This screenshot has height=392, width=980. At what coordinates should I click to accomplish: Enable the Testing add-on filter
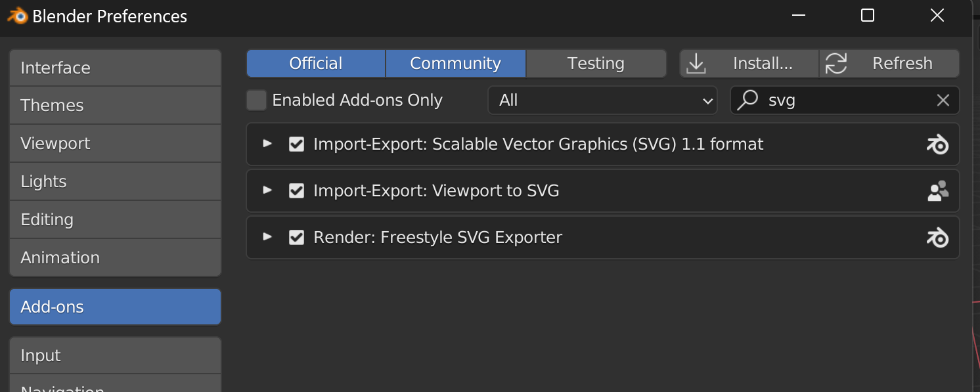(595, 63)
